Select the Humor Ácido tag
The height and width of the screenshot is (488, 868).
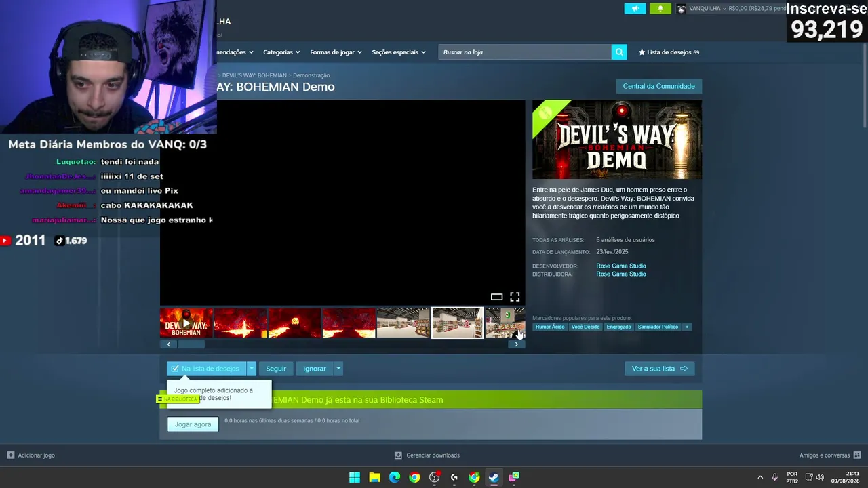pos(550,327)
